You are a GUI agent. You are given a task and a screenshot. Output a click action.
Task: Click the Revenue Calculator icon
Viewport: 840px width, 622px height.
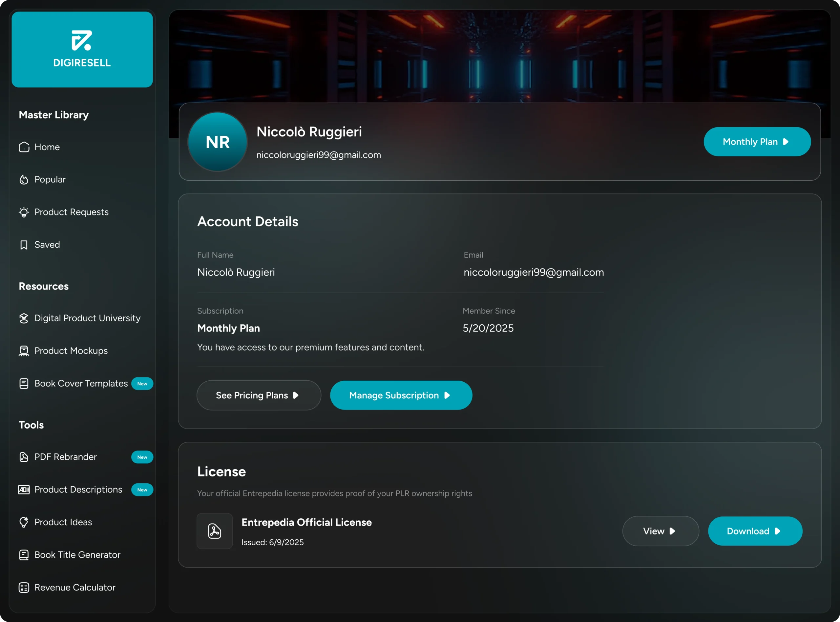tap(24, 587)
